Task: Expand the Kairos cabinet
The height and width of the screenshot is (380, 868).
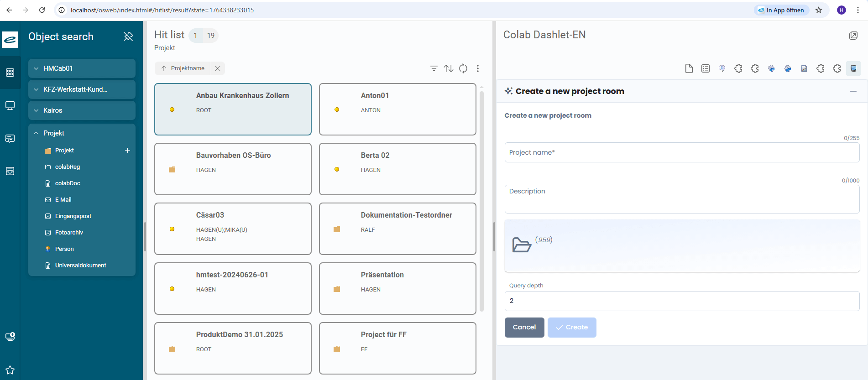Action: (82, 110)
